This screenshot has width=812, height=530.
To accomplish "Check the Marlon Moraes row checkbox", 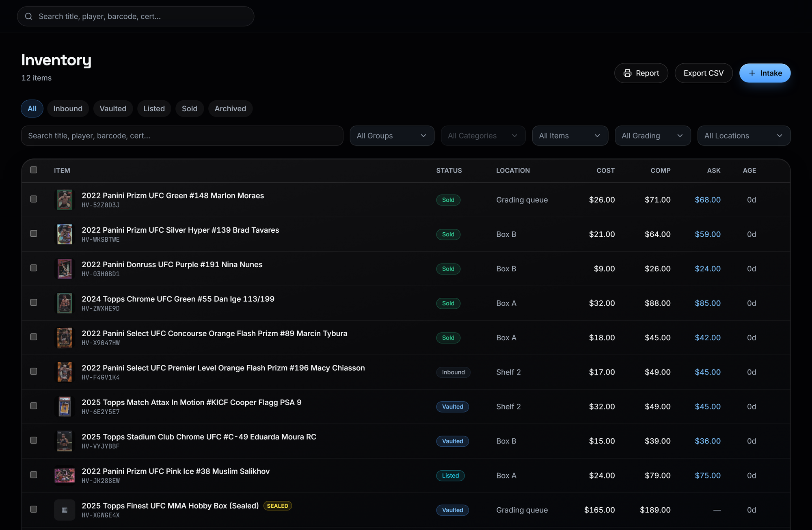I will pos(34,199).
